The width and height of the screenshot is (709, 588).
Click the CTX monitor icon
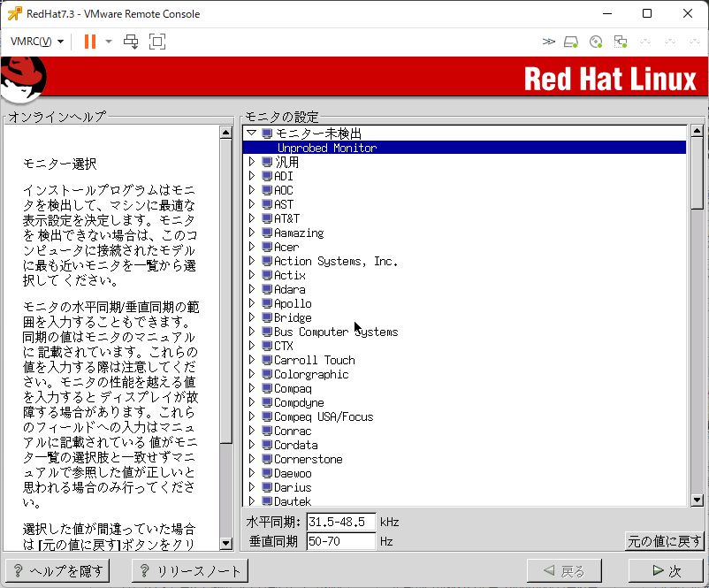coord(267,346)
